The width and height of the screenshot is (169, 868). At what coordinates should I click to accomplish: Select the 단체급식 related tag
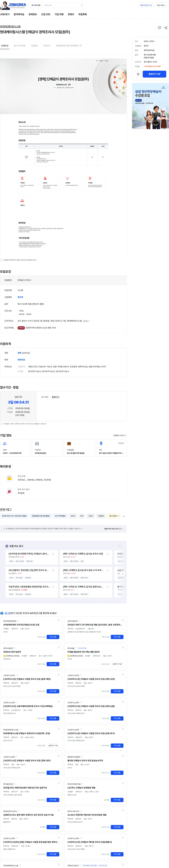coord(101,516)
